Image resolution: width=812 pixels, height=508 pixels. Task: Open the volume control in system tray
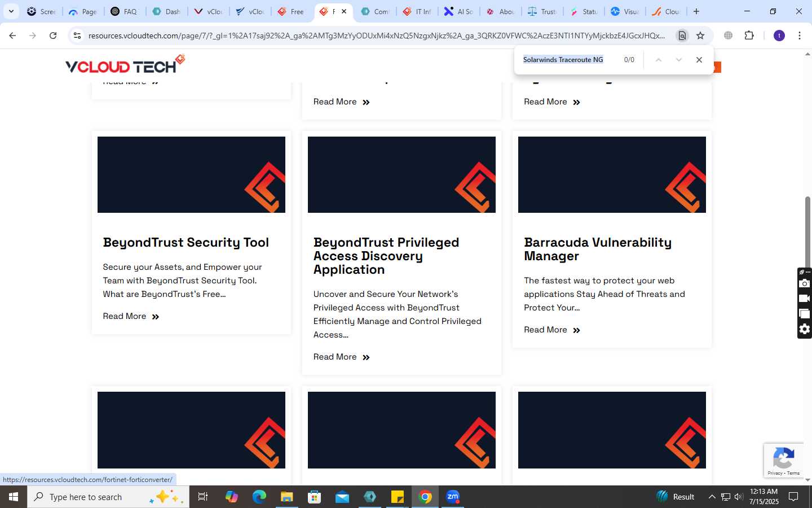[739, 497]
